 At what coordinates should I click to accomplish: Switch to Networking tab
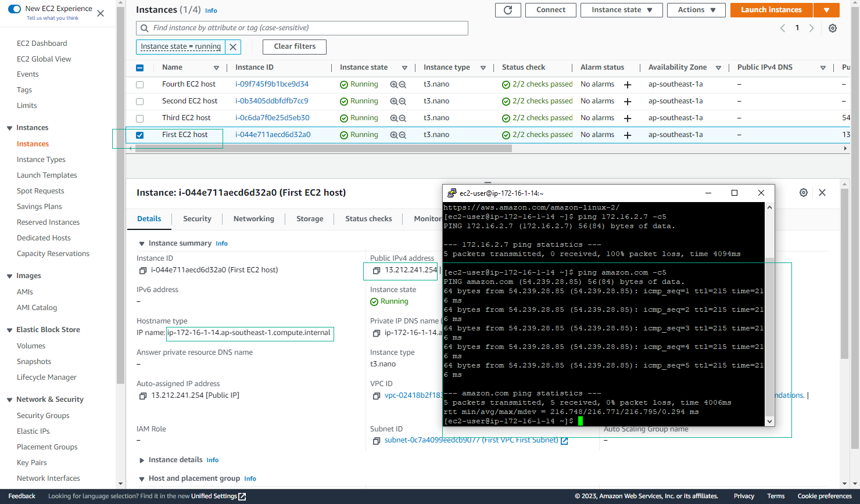point(254,219)
